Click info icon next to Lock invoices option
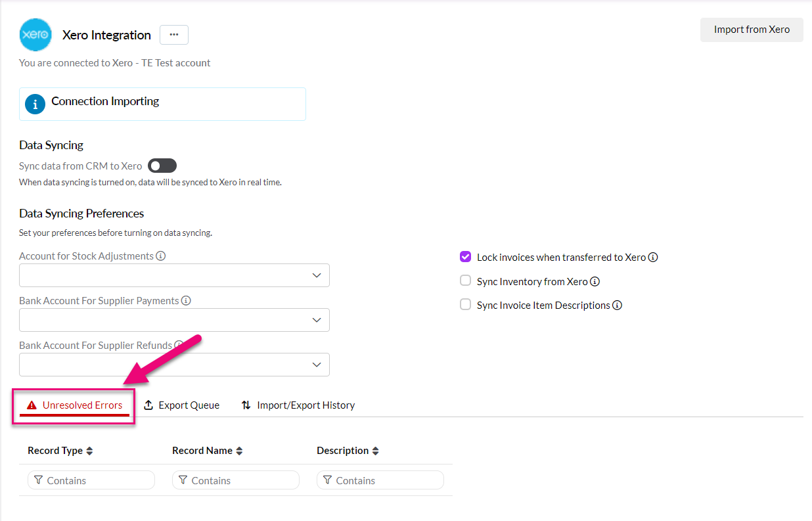The width and height of the screenshot is (812, 521). 653,258
